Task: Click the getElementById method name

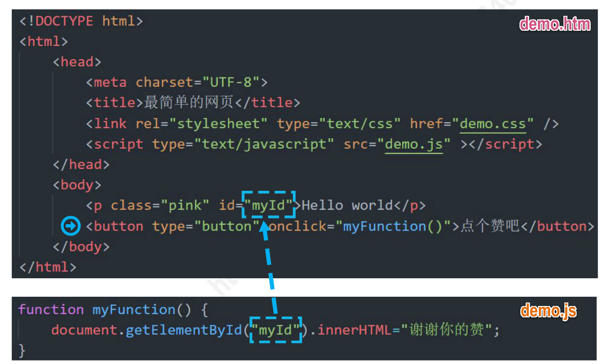Action: point(184,330)
